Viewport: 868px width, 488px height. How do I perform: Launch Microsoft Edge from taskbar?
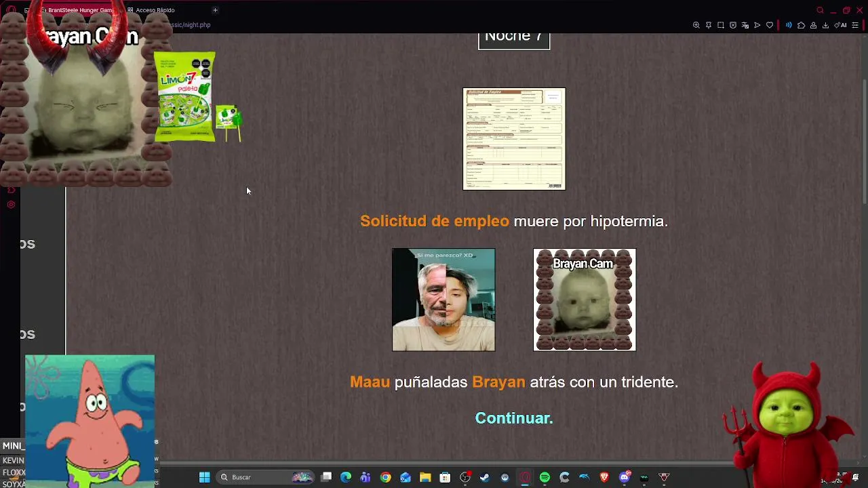[x=346, y=477]
